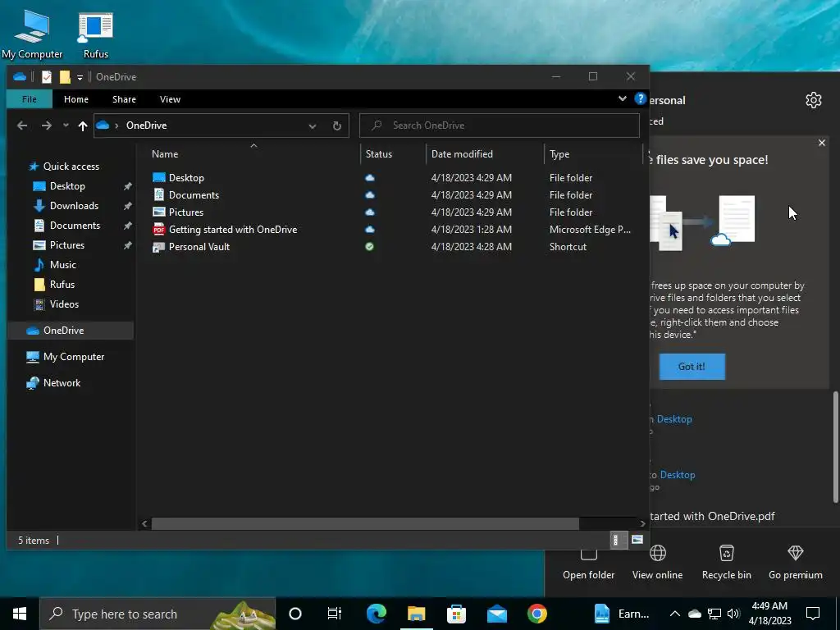Select Network in the navigation pane

tap(62, 383)
